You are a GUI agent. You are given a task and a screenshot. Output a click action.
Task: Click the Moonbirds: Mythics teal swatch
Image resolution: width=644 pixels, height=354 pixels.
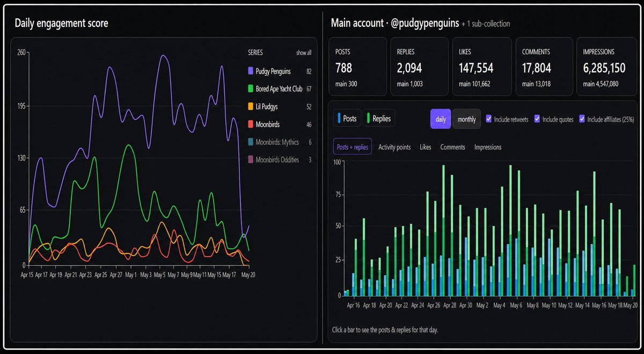tap(251, 142)
